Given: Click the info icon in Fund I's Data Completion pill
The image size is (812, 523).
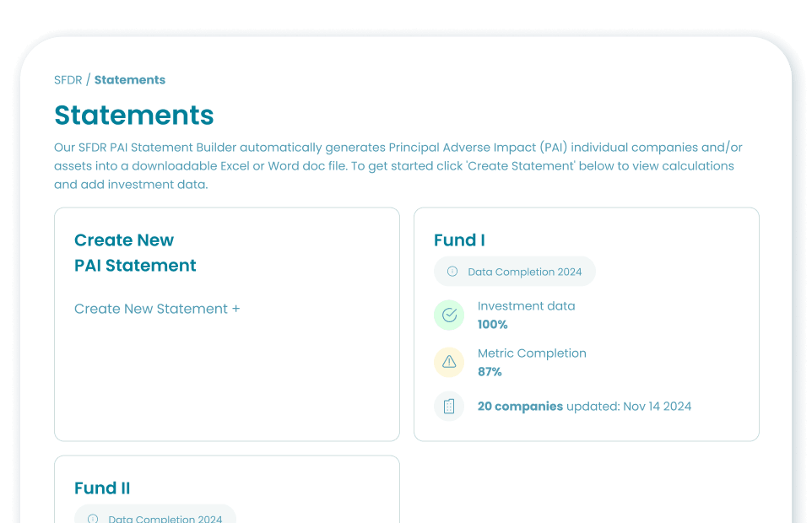Looking at the screenshot, I should click(452, 272).
